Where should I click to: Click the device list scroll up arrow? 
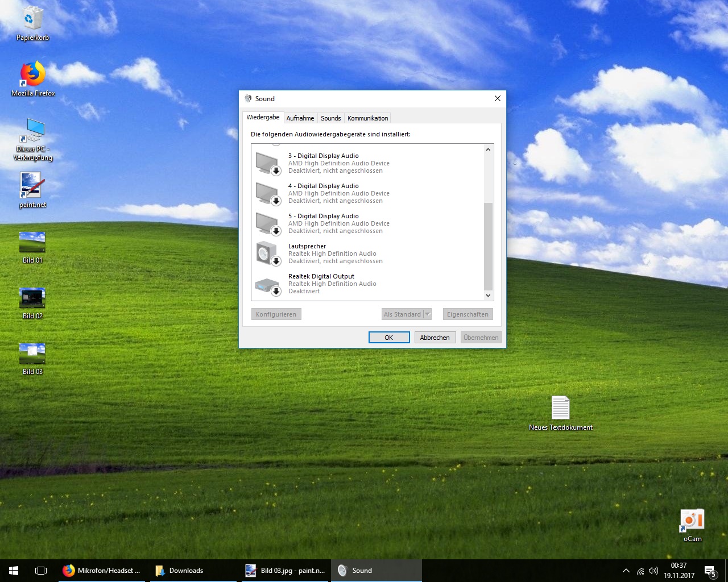tap(488, 149)
